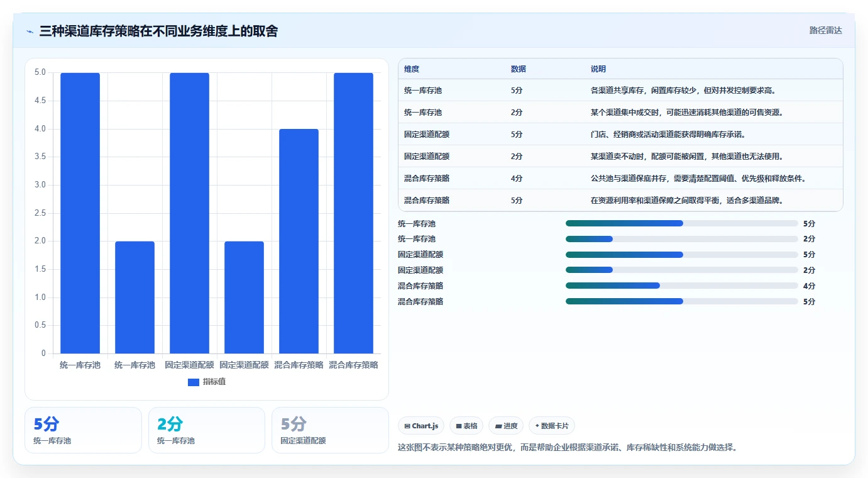Click the 固定渠道配额 chart bar at 2.0
868x478 pixels.
(x=244, y=297)
